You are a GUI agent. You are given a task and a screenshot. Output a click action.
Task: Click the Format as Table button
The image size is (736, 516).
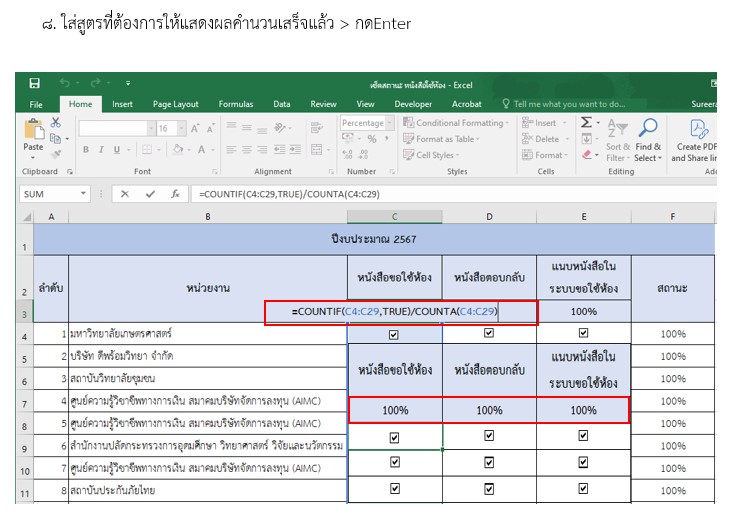(x=445, y=139)
